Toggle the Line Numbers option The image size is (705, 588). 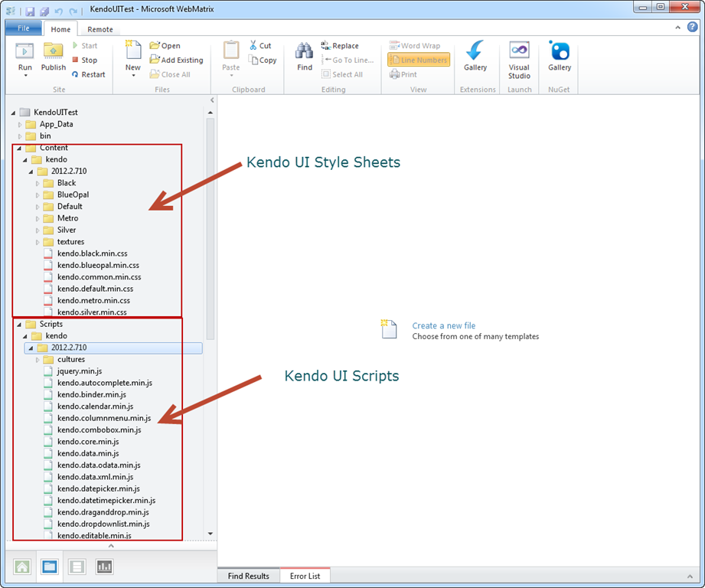[419, 60]
